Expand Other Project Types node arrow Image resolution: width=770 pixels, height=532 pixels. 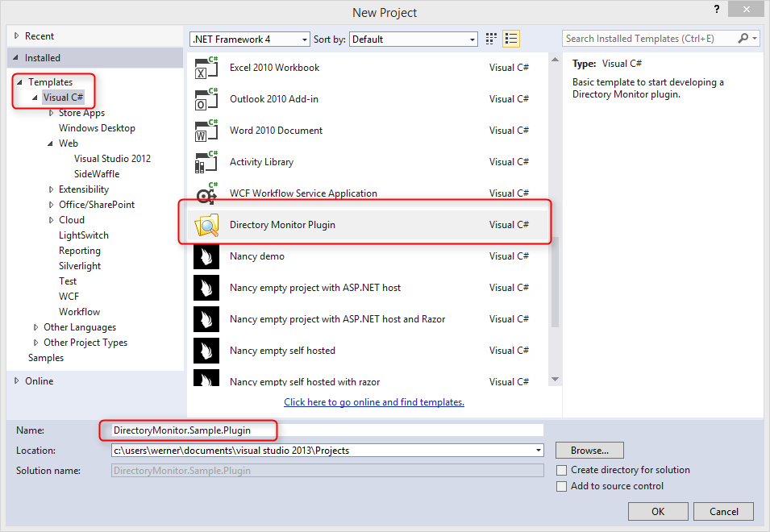click(x=35, y=343)
